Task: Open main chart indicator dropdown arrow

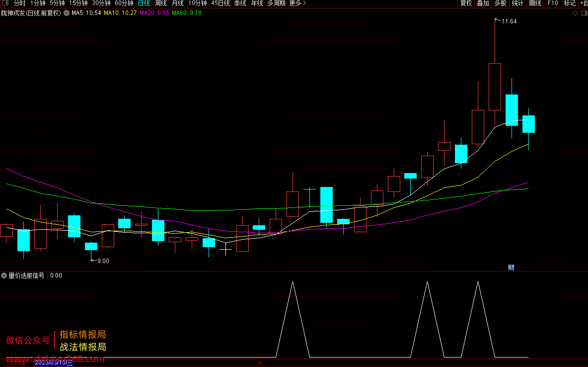Action: 67,13
